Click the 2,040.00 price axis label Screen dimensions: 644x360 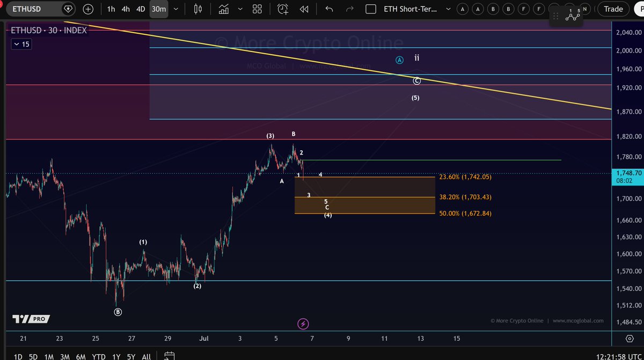628,33
